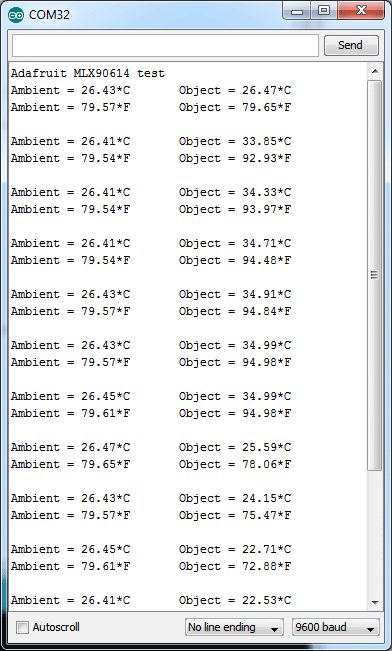
Task: Click the scrollbar down arrow
Action: click(375, 602)
